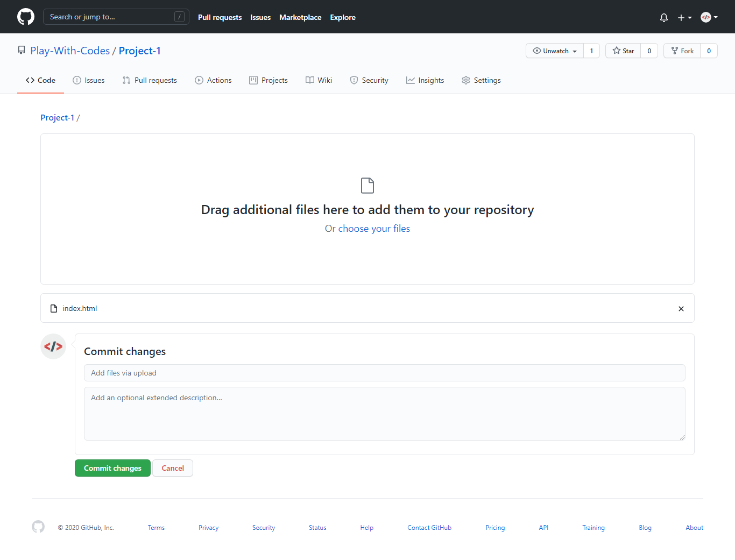Open the Security footer link
This screenshot has height=560, width=735.
(264, 528)
